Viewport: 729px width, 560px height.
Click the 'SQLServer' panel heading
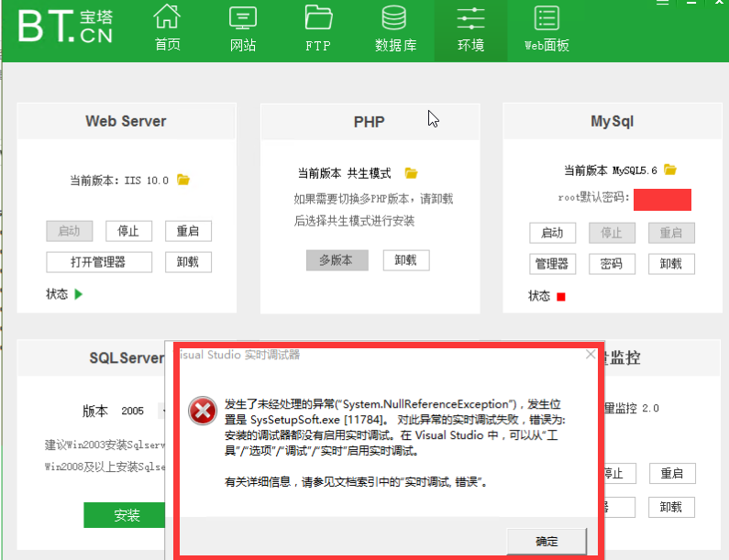pyautogui.click(x=127, y=357)
